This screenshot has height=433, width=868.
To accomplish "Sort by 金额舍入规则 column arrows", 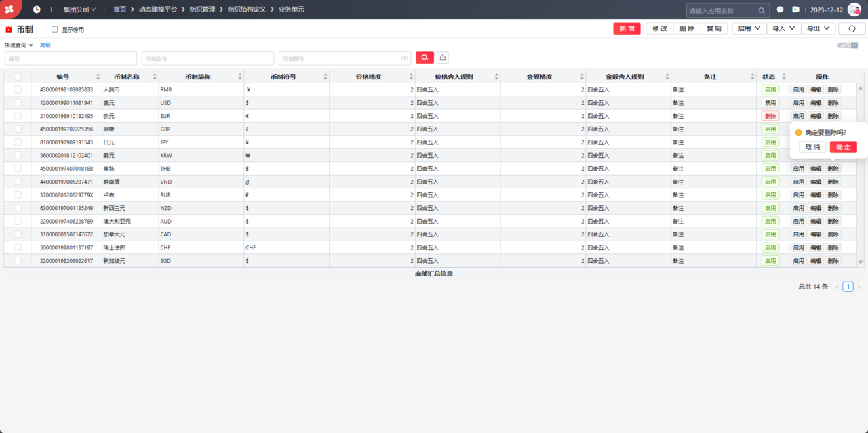I will [667, 77].
